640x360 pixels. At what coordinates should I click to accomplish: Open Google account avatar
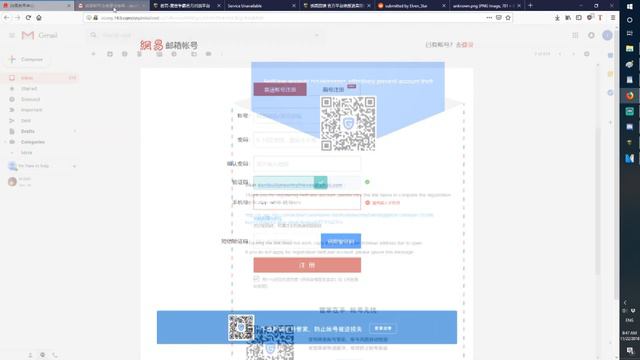pos(607,36)
